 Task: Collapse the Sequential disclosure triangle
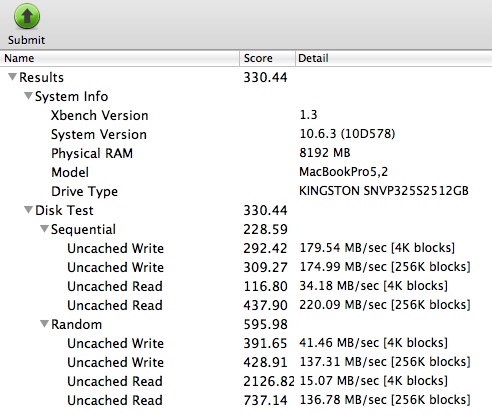coord(44,229)
